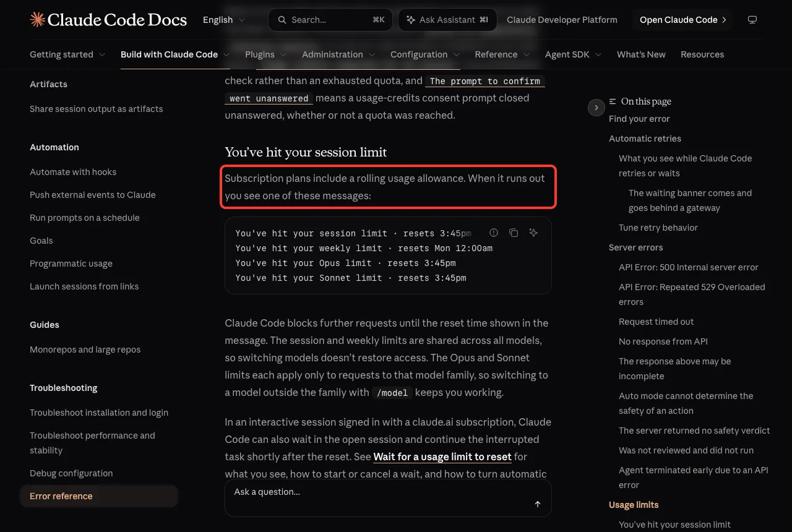Jump to Find your error section

tap(639, 119)
